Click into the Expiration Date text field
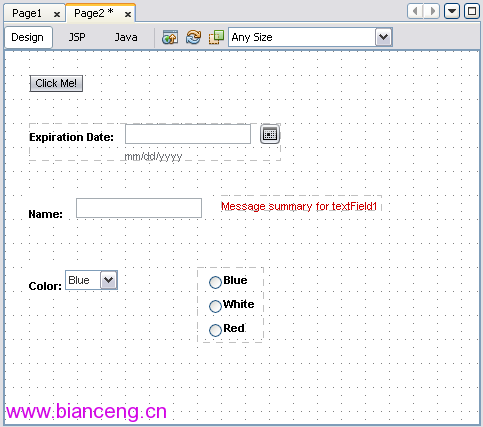483x427 pixels. 188,134
